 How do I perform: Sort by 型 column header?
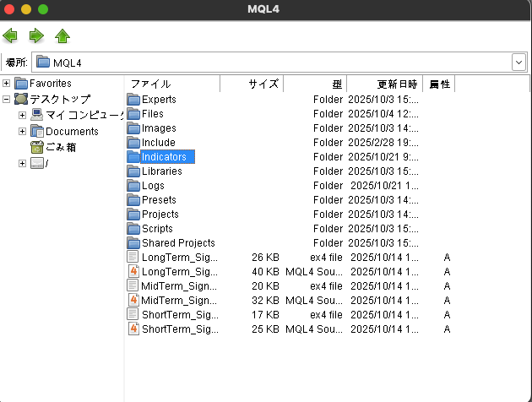[x=315, y=84]
